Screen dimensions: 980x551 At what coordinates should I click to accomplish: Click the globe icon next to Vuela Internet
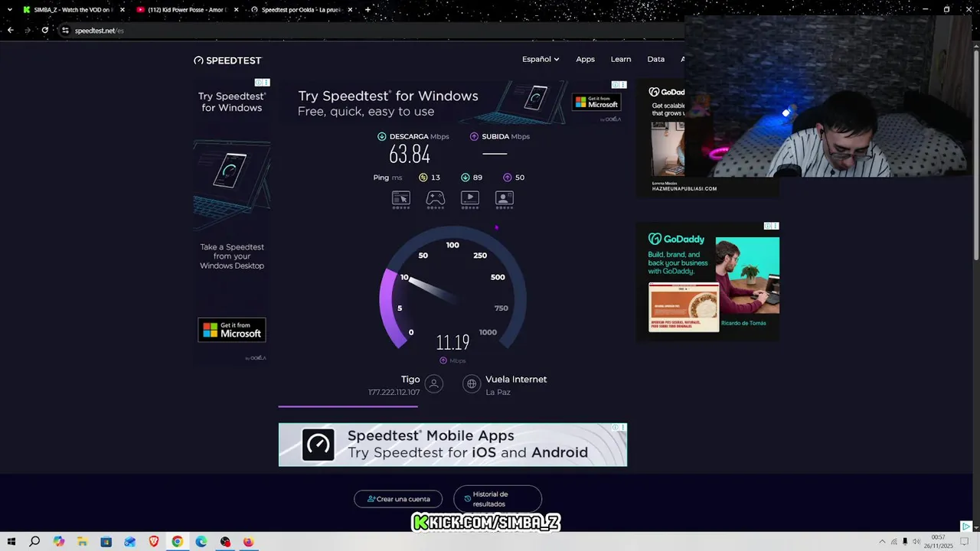[x=472, y=383]
